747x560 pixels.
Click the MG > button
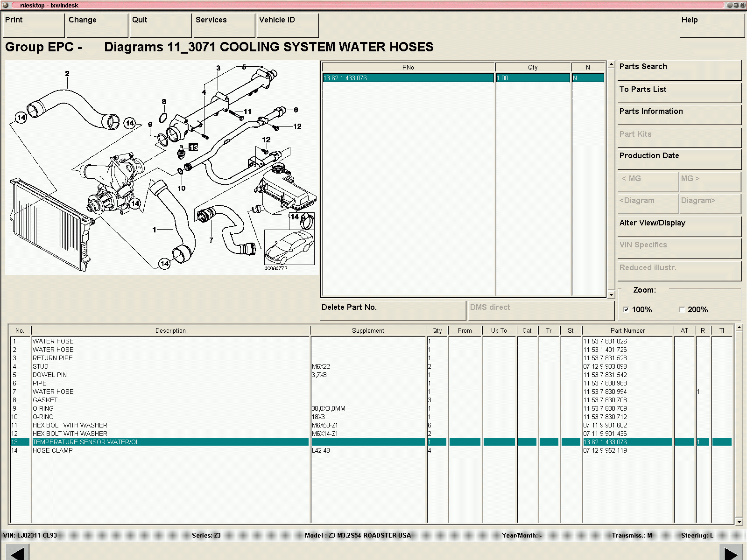pyautogui.click(x=710, y=182)
